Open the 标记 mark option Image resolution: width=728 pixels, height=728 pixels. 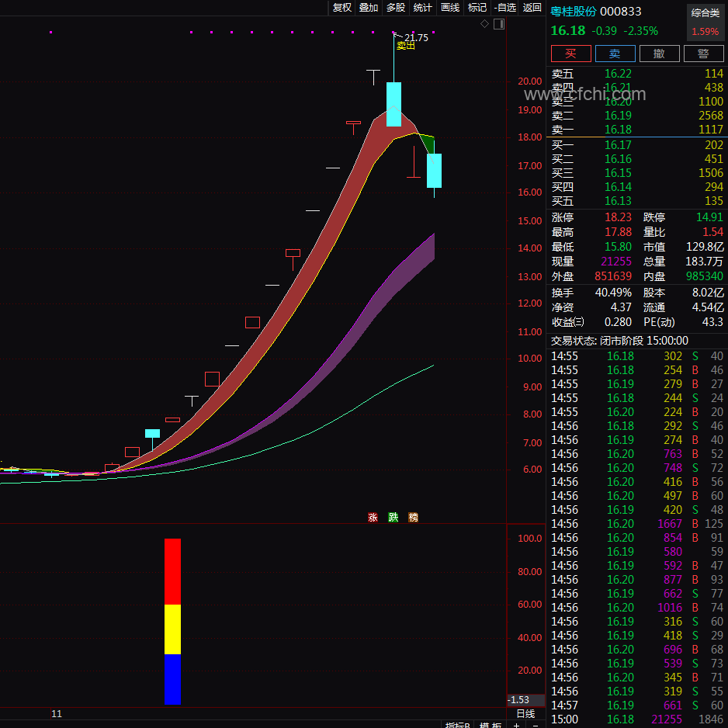coord(477,8)
